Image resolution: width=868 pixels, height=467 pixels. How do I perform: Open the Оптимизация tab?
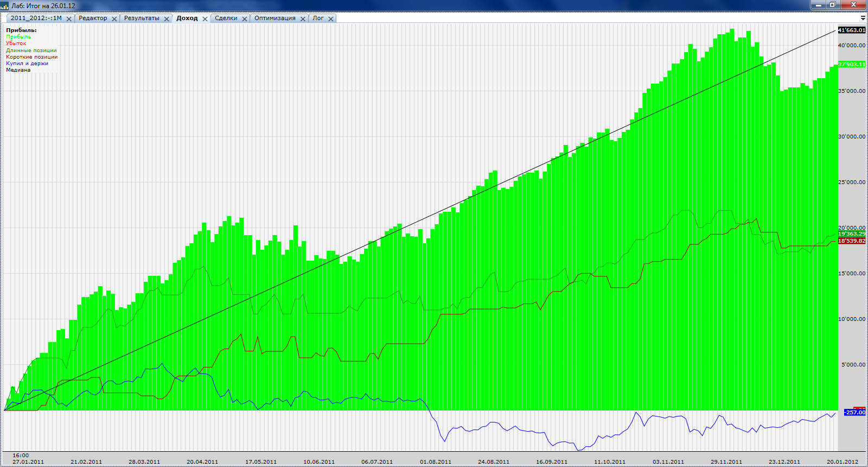point(275,18)
